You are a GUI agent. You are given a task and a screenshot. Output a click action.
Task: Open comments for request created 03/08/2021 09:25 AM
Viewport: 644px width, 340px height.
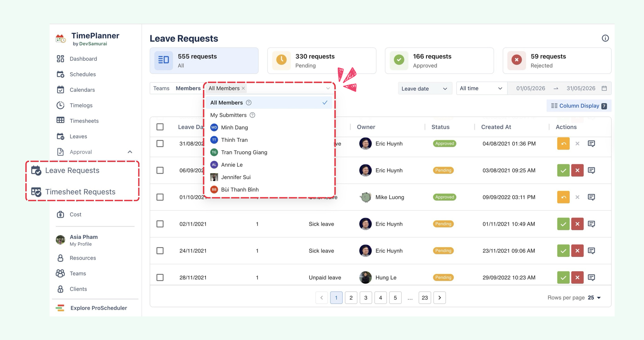(591, 170)
